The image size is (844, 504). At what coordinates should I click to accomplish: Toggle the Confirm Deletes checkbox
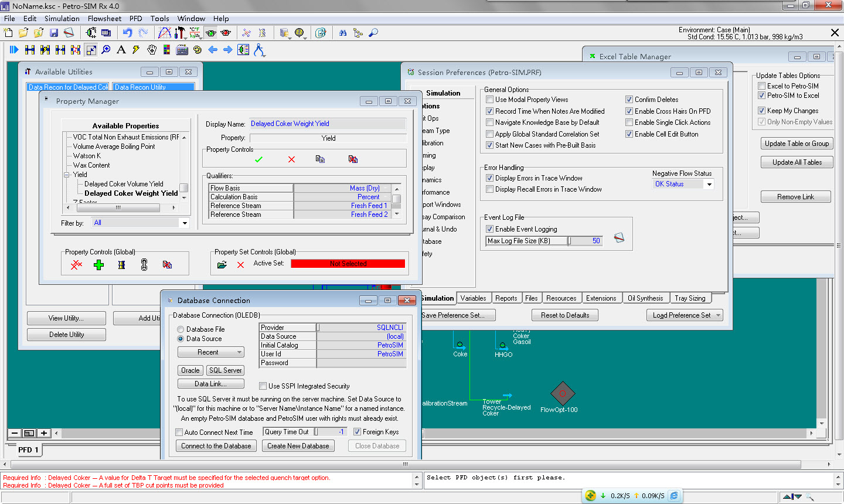(x=629, y=100)
